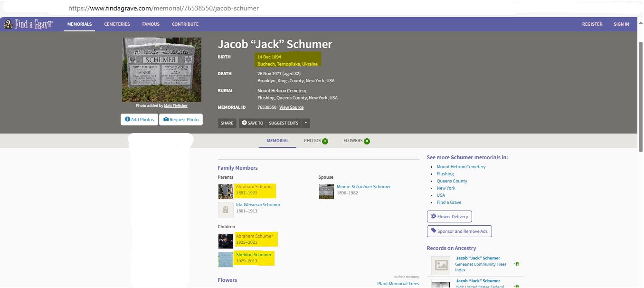
Task: Click the Family Members heading
Action: coord(238,168)
